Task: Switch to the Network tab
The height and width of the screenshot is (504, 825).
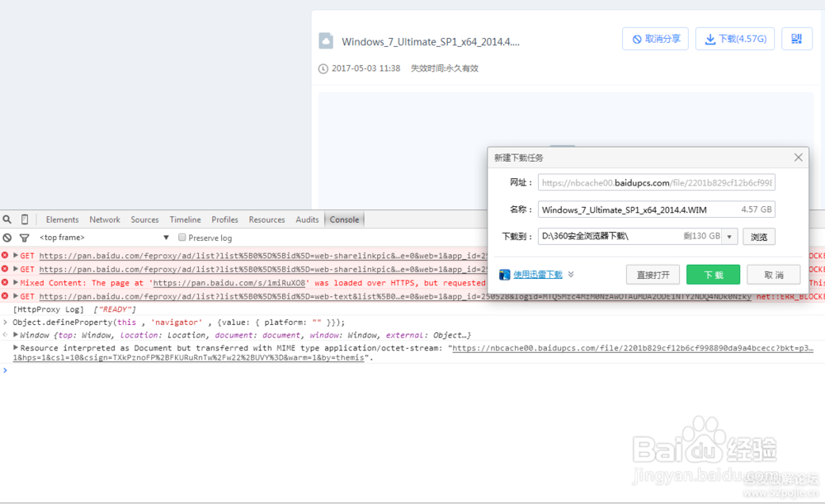Action: (105, 219)
